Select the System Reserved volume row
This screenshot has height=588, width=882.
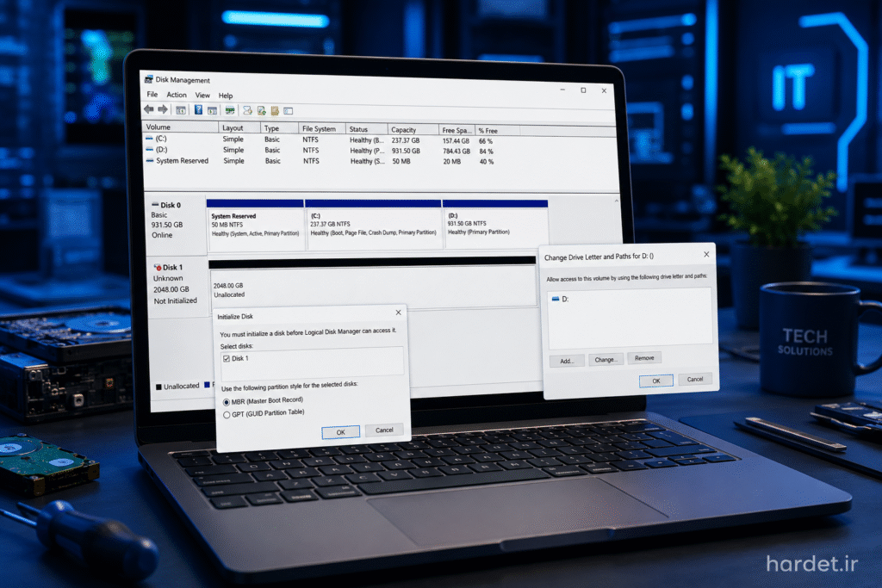click(320, 161)
